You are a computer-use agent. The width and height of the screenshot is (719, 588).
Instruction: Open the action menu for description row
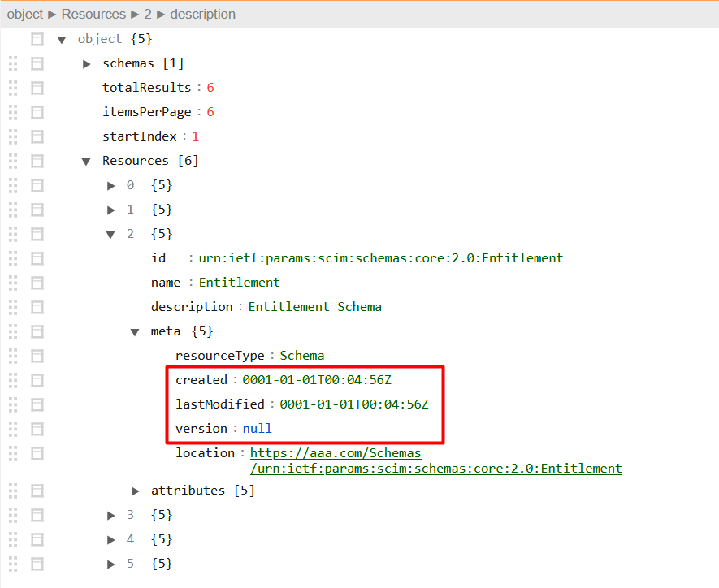click(x=37, y=308)
